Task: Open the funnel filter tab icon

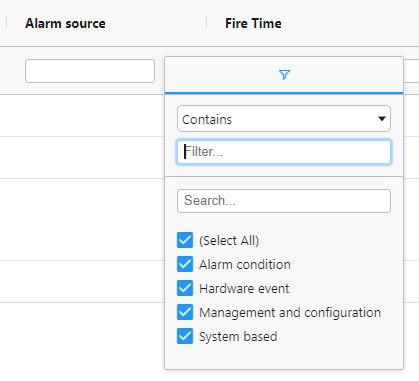Action: pos(284,75)
